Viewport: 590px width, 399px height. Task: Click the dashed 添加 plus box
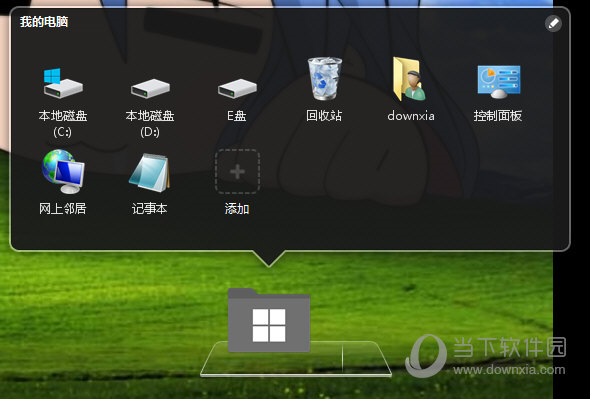pyautogui.click(x=237, y=172)
